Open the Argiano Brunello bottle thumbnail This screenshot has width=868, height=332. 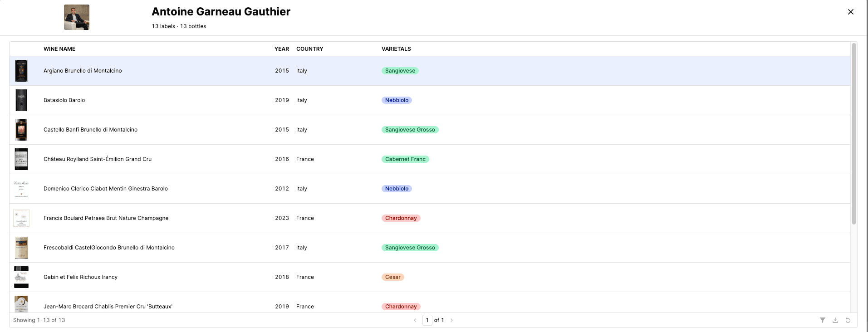21,71
